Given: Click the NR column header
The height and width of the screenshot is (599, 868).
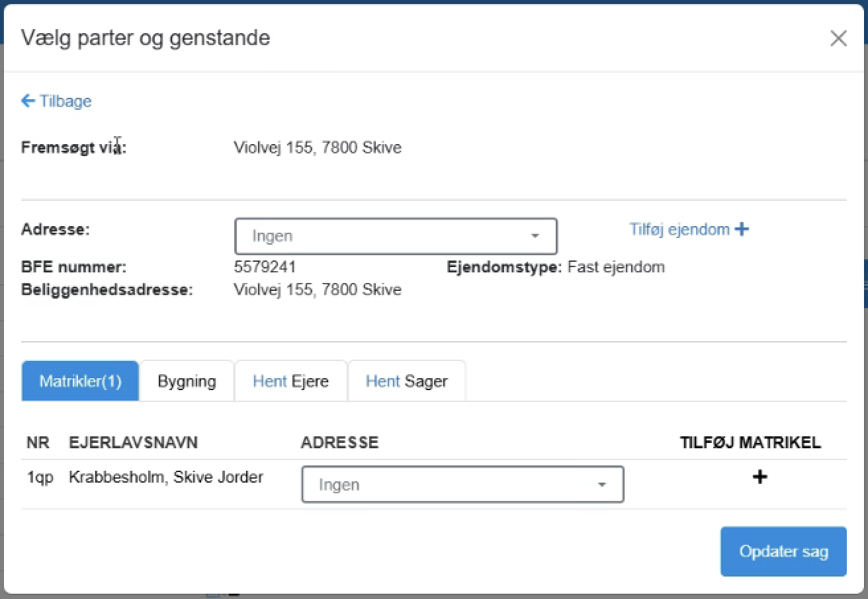Looking at the screenshot, I should point(38,443).
